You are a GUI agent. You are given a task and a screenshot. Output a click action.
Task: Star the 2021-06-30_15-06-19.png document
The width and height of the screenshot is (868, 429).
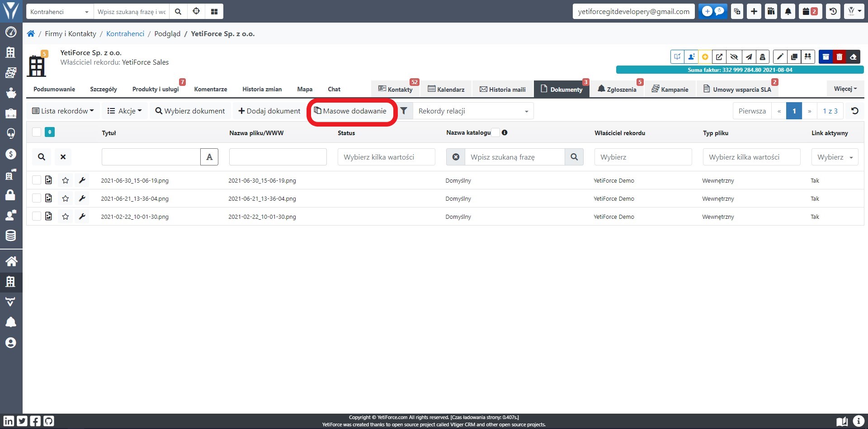66,180
